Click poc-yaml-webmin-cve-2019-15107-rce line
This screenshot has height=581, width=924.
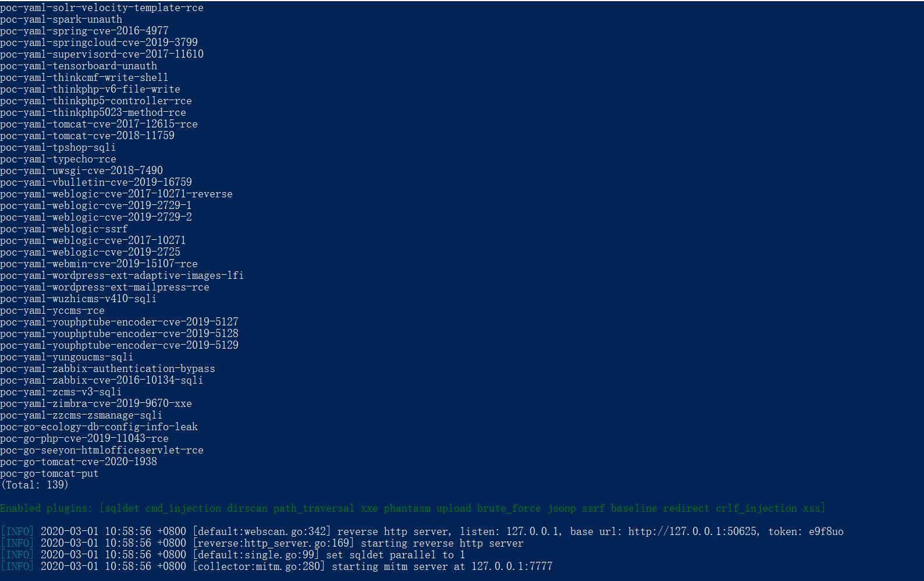99,264
